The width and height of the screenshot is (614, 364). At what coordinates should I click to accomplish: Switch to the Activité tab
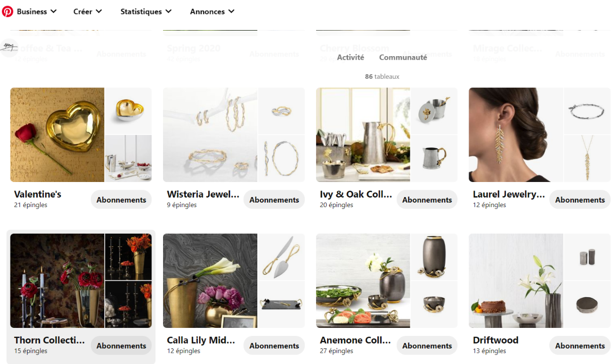click(x=351, y=57)
